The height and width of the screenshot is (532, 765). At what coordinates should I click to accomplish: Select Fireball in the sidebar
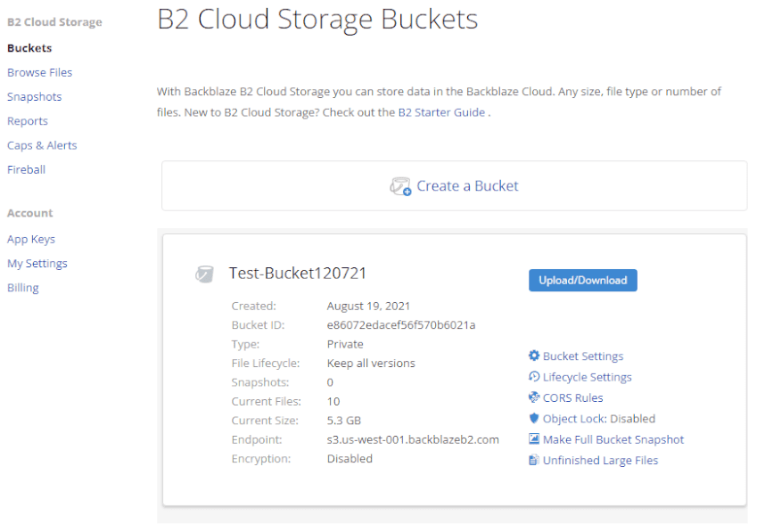(27, 169)
